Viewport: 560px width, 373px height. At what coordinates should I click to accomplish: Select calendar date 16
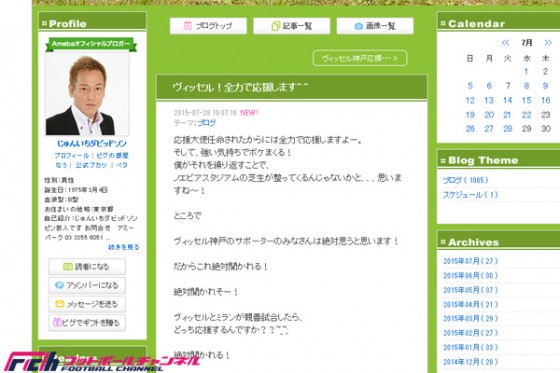545,100
